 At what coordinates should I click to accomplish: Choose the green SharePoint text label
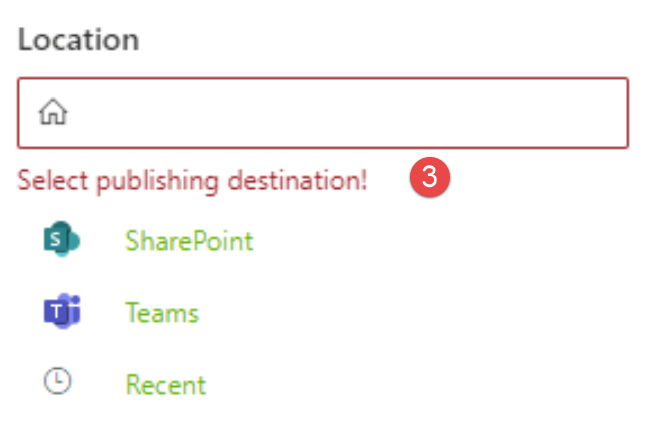click(x=188, y=241)
